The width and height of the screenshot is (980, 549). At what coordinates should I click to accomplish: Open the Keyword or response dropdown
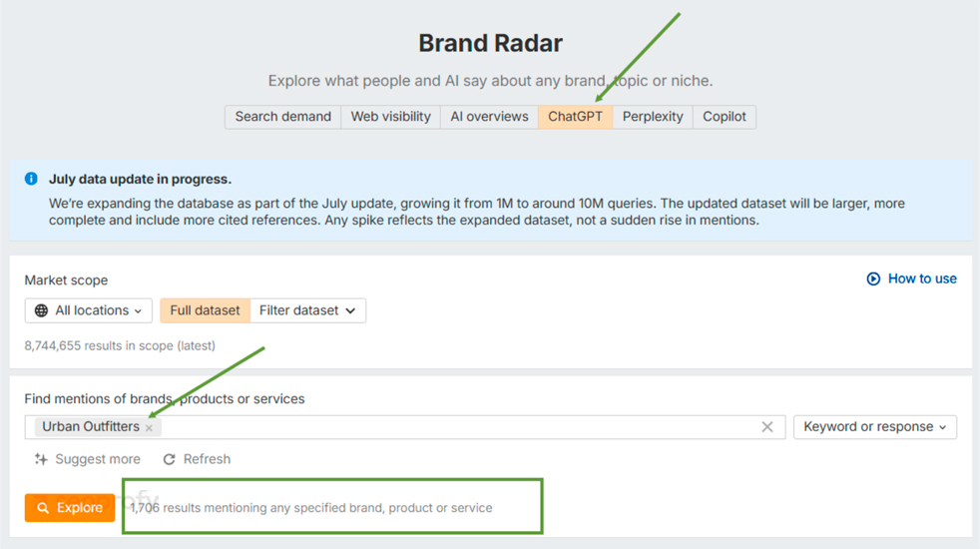click(875, 427)
